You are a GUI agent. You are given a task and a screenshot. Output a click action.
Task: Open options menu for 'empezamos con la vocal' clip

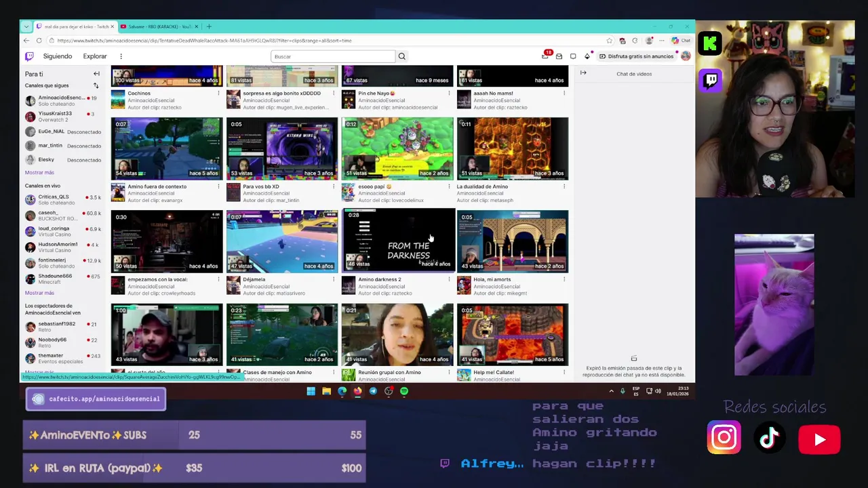218,279
